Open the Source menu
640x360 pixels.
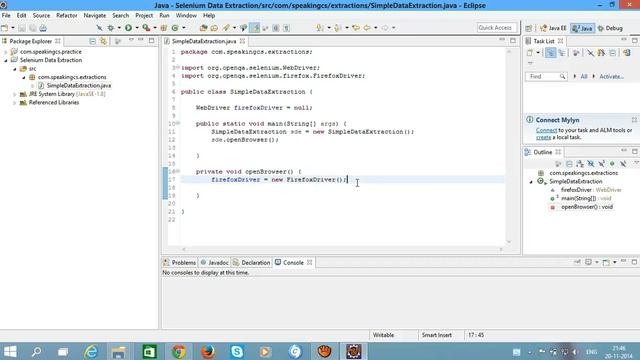tap(41, 15)
